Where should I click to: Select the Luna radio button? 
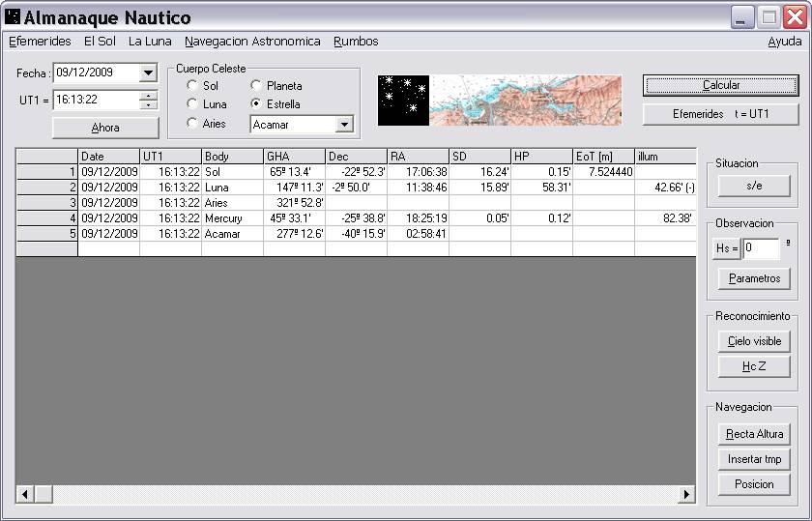tap(192, 104)
